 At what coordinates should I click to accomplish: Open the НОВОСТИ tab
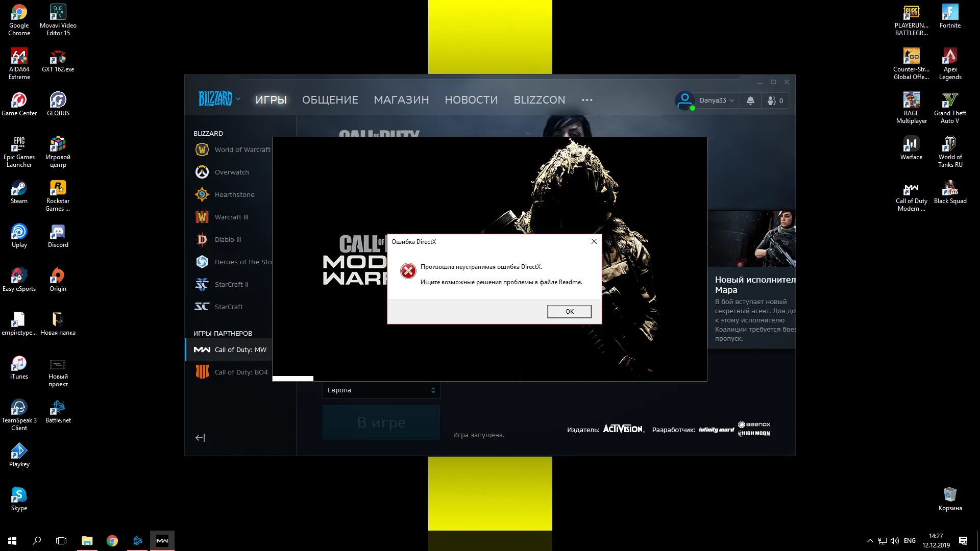[x=471, y=100]
